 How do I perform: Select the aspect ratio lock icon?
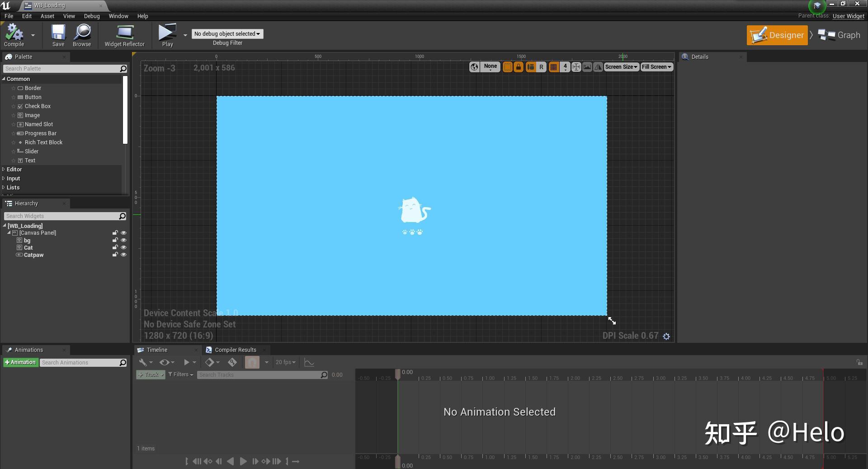(x=518, y=66)
